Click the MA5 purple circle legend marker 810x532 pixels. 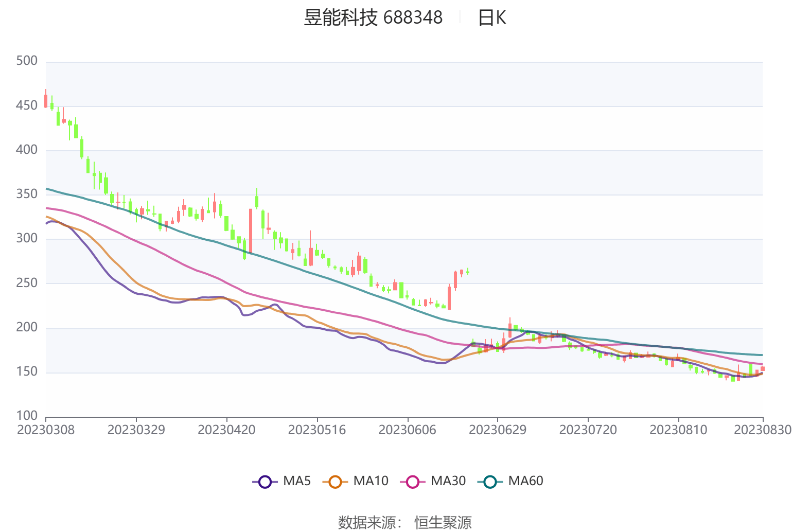[265, 482]
